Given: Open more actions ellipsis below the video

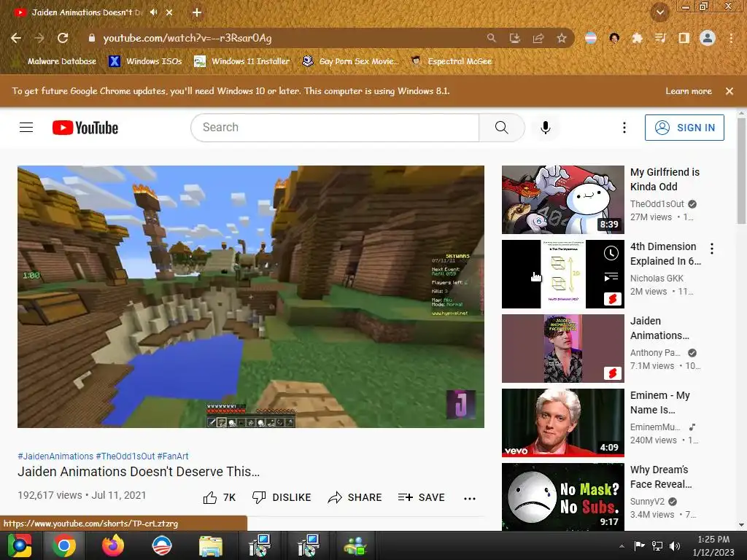Looking at the screenshot, I should click(470, 499).
